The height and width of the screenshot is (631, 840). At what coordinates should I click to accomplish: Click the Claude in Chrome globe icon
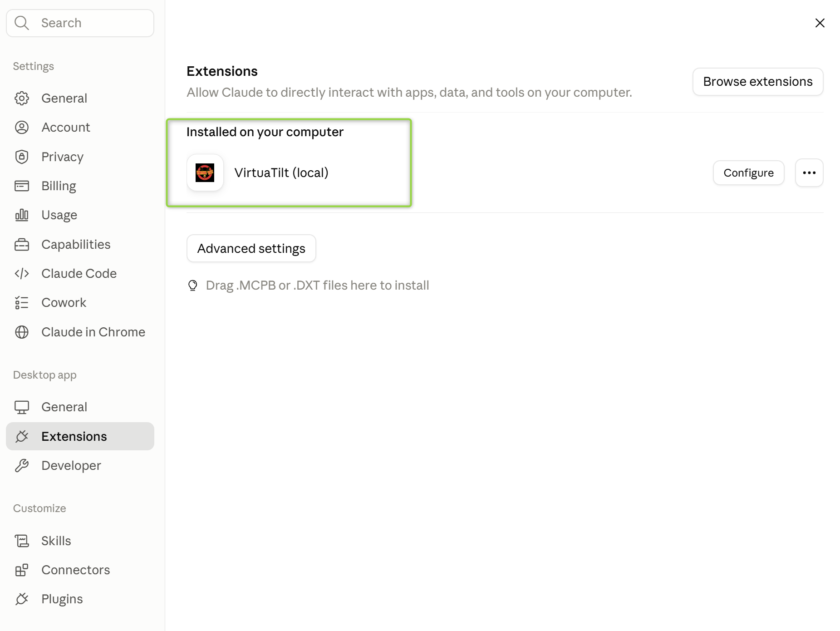tap(22, 332)
